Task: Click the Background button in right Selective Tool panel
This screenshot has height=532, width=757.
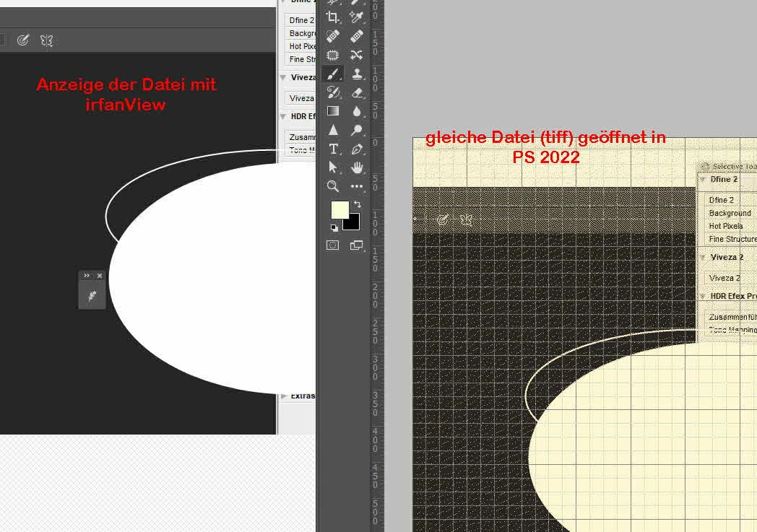Action: pyautogui.click(x=730, y=213)
